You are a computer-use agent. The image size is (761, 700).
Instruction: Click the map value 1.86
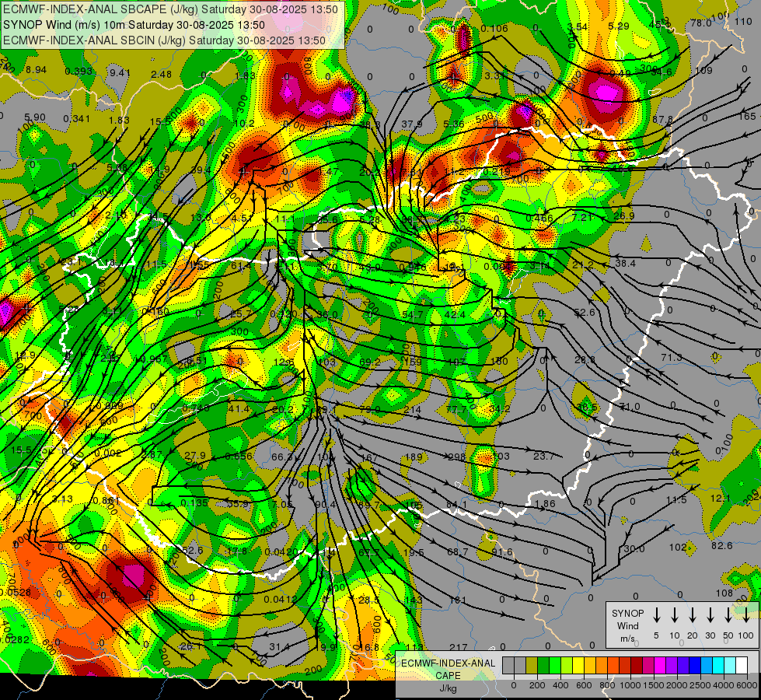tap(545, 504)
